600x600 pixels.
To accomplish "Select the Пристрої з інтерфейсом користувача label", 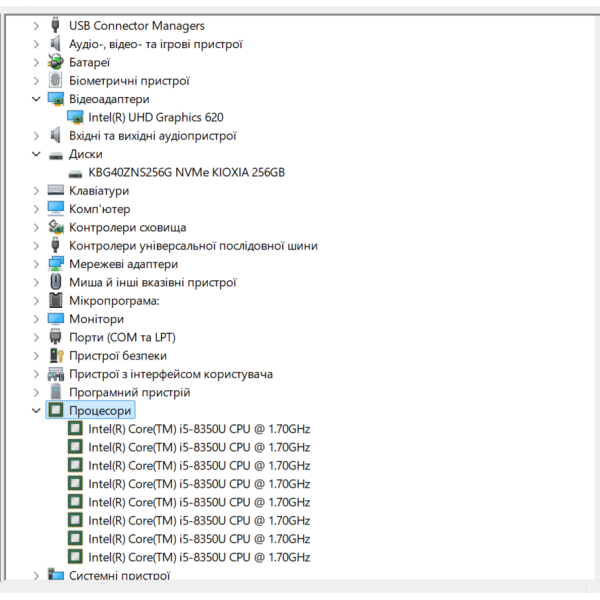I will point(171,374).
